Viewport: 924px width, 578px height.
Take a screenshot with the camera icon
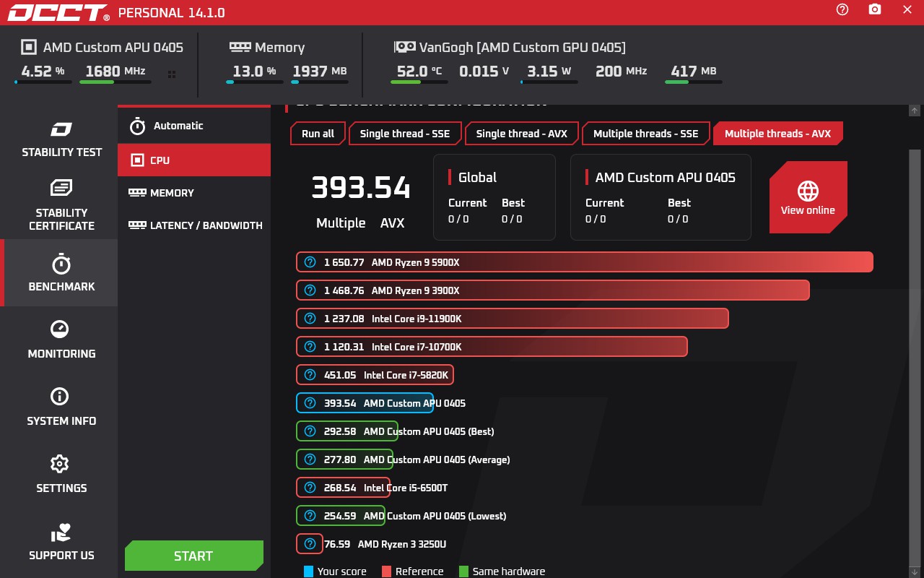pyautogui.click(x=875, y=9)
